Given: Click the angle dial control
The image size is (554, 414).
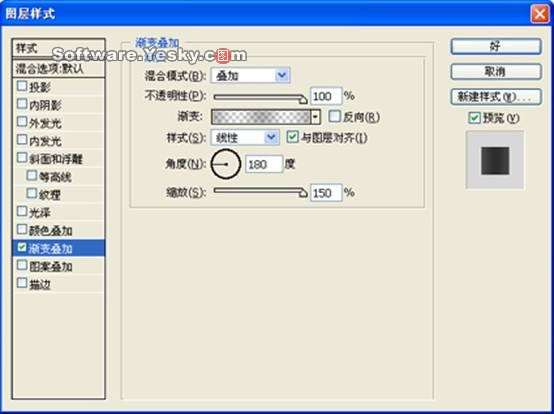Looking at the screenshot, I should (x=225, y=164).
